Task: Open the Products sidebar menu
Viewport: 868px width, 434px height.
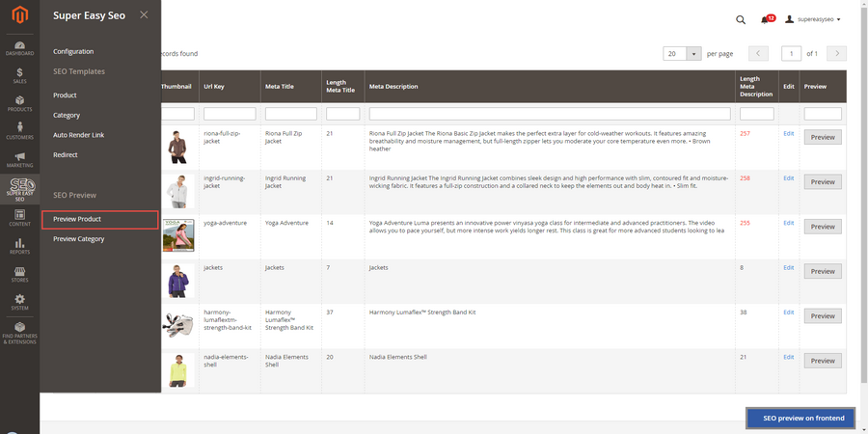Action: [20, 104]
